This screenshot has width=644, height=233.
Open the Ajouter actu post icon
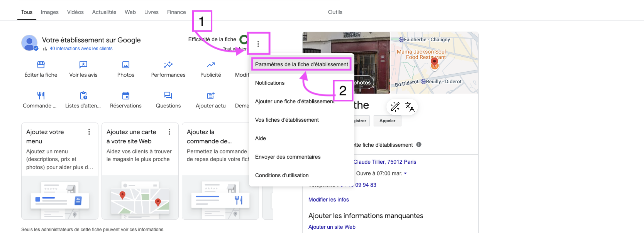210,95
